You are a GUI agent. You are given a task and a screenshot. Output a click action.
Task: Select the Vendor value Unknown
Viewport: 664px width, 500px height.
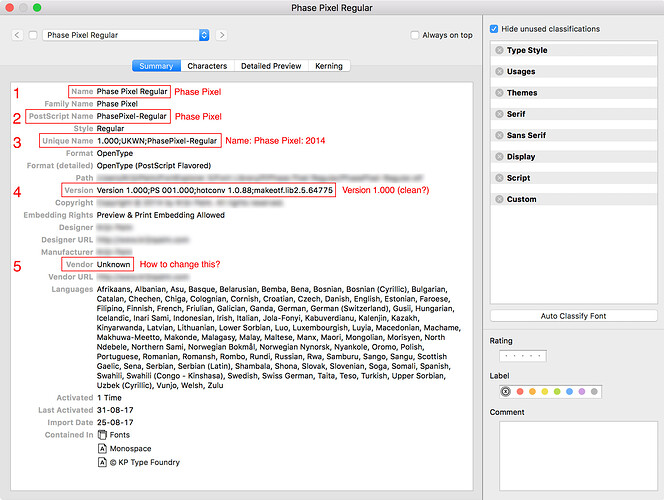click(113, 264)
